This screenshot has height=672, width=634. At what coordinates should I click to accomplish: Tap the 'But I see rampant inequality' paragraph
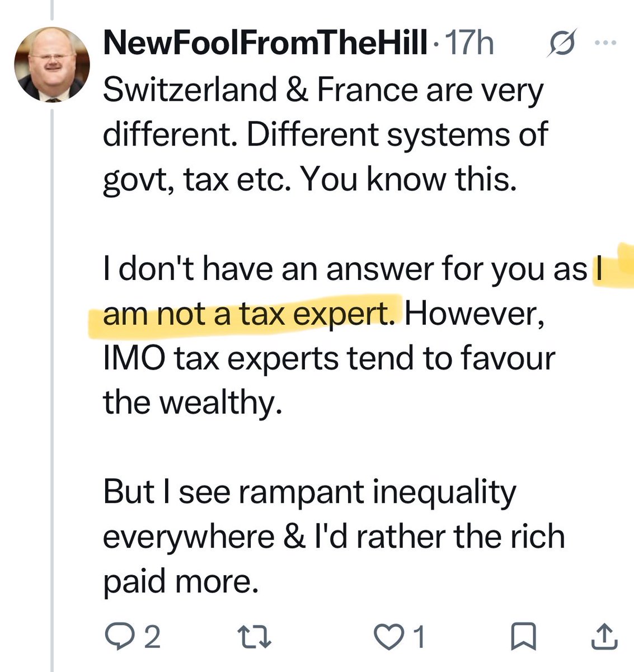point(334,536)
